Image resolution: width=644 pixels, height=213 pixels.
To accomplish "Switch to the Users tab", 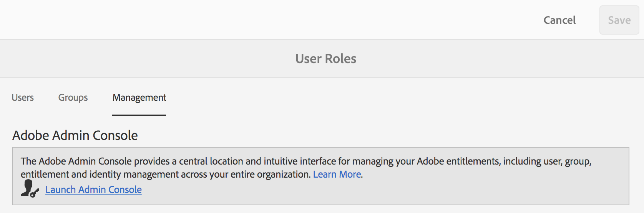I will tap(23, 98).
